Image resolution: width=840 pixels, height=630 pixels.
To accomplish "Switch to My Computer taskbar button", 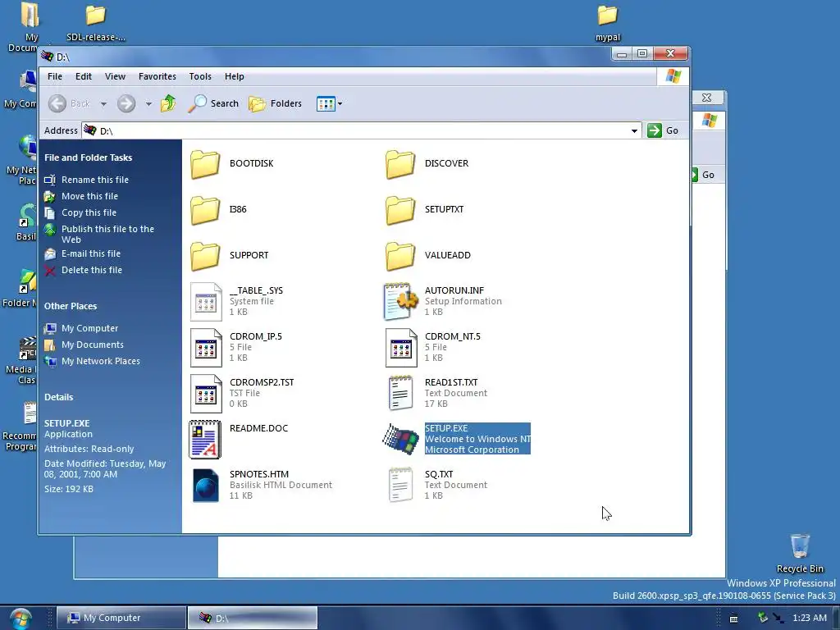I will 121,619.
